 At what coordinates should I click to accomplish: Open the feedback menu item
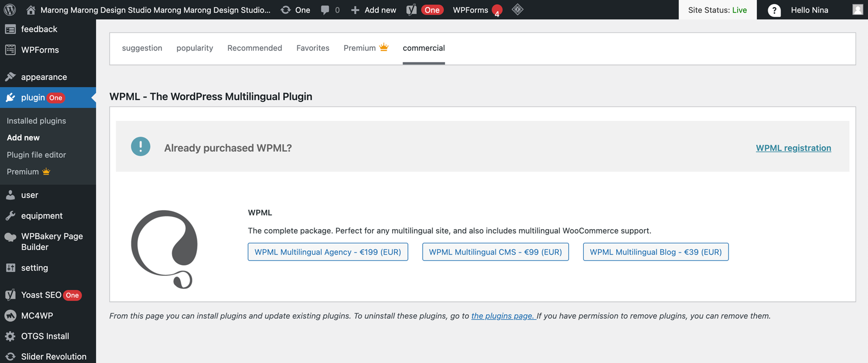[x=39, y=29]
